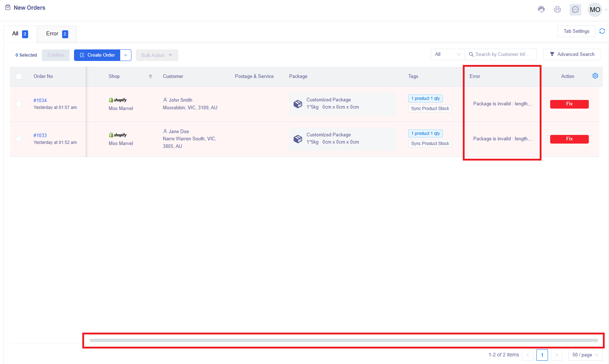Click the package icon on order #1034
Viewport: 609px width, 364px height.
[298, 104]
